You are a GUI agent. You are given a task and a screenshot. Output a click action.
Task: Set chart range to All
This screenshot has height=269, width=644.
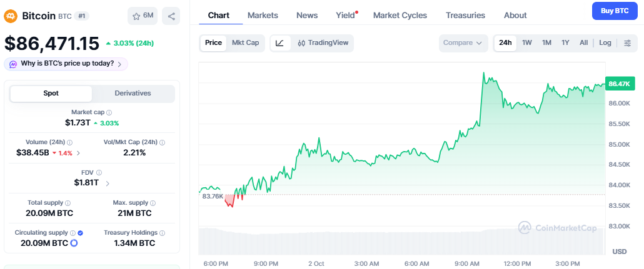pyautogui.click(x=583, y=42)
